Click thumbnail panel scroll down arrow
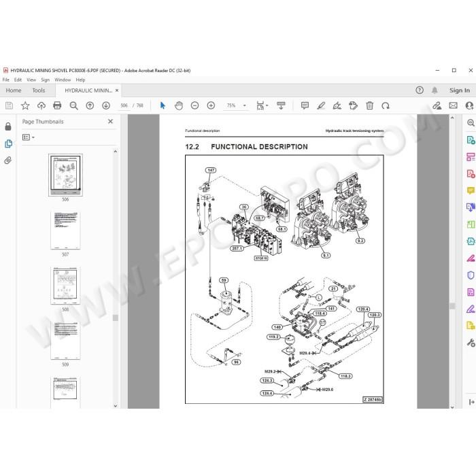Viewport: 476px width, 476px height. tap(116, 406)
